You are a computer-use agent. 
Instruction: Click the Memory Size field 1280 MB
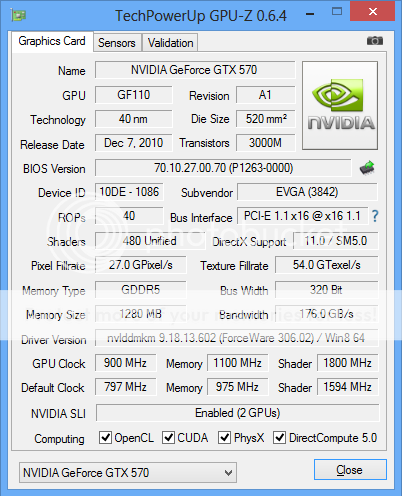click(x=141, y=314)
